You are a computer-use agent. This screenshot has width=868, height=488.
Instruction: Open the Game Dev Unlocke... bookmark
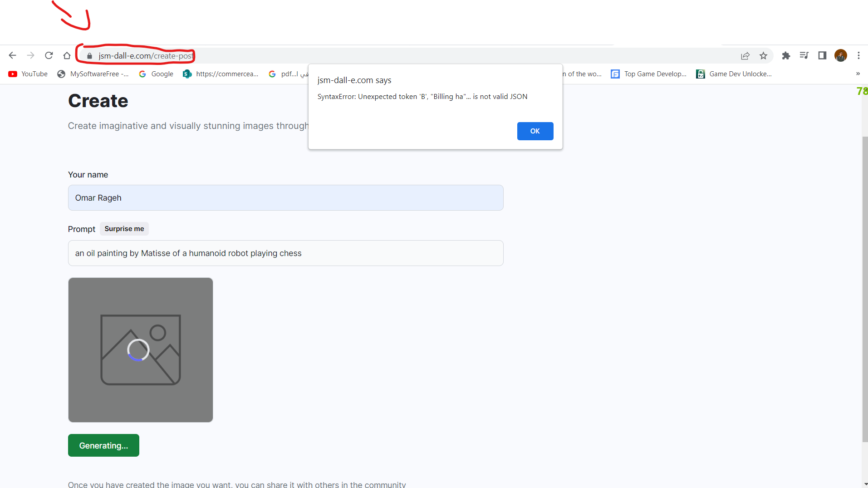[734, 74]
